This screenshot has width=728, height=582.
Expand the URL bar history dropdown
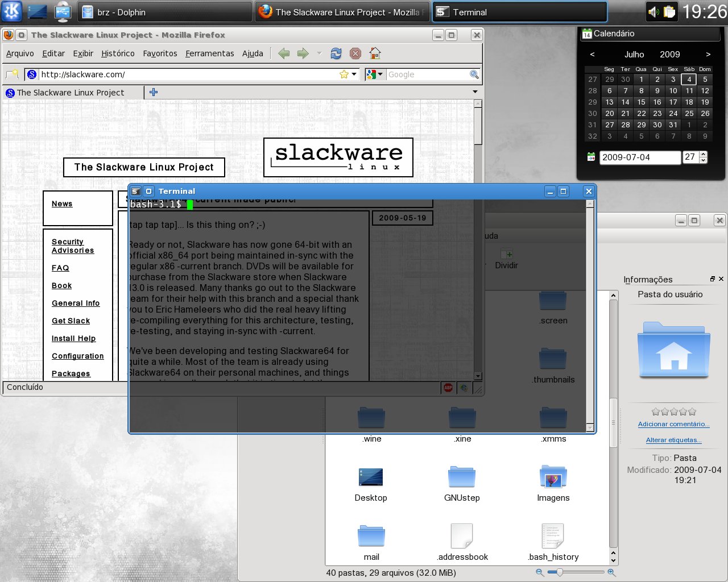point(354,74)
